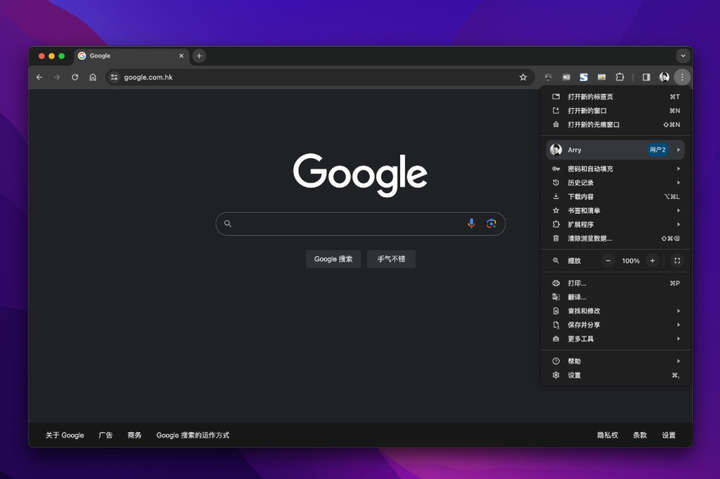Expand 查找和修改 submenu
The image size is (720, 479).
615,311
